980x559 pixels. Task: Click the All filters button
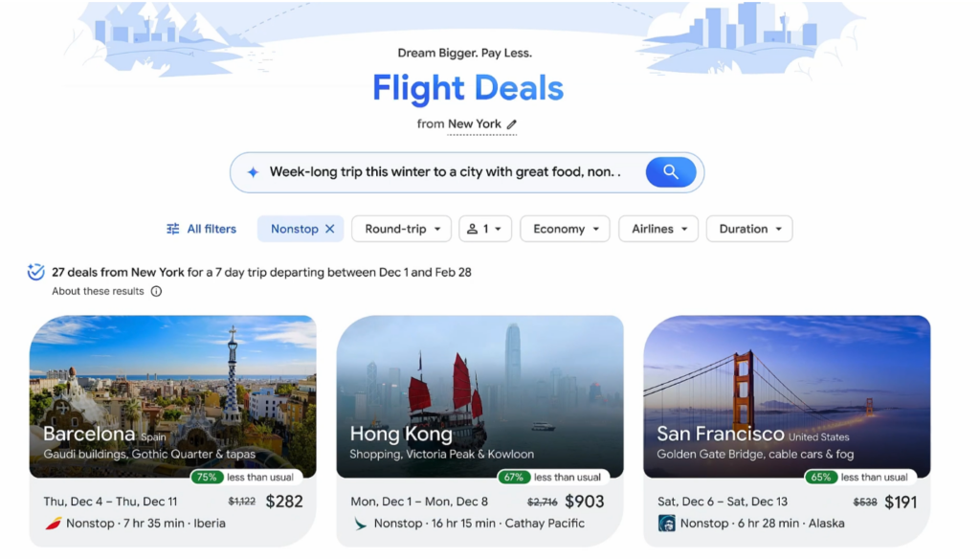click(201, 229)
